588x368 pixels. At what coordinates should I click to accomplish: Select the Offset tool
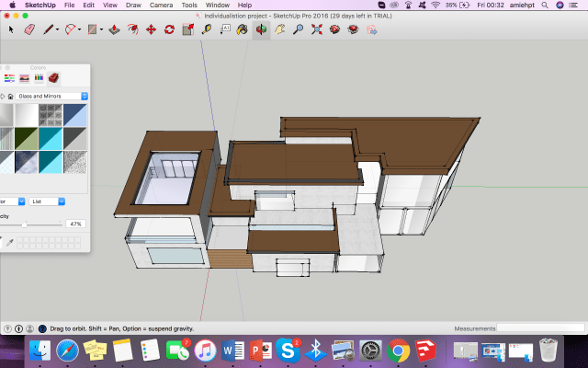[132, 29]
